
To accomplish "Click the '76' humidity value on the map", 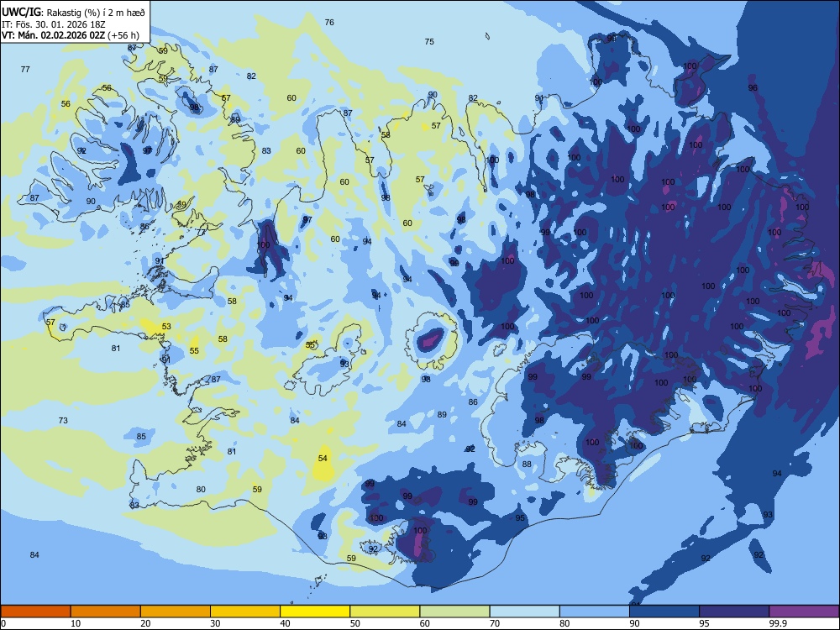I will [329, 22].
